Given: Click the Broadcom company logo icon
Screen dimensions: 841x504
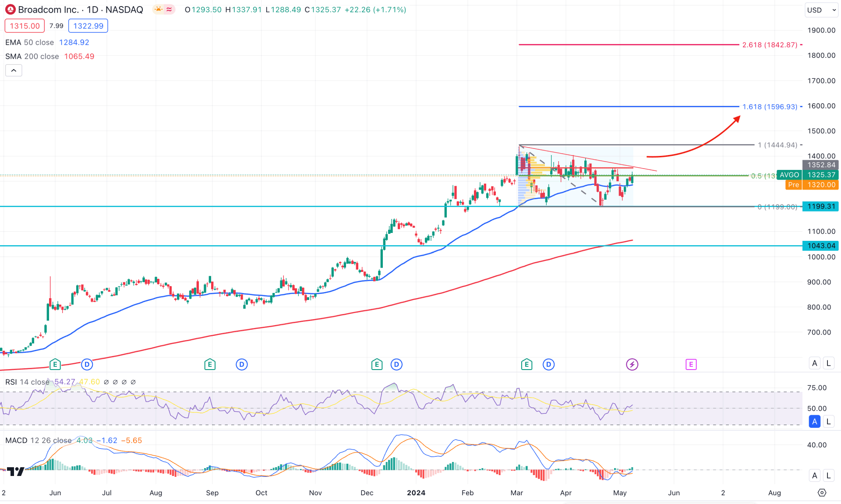Looking at the screenshot, I should point(10,10).
